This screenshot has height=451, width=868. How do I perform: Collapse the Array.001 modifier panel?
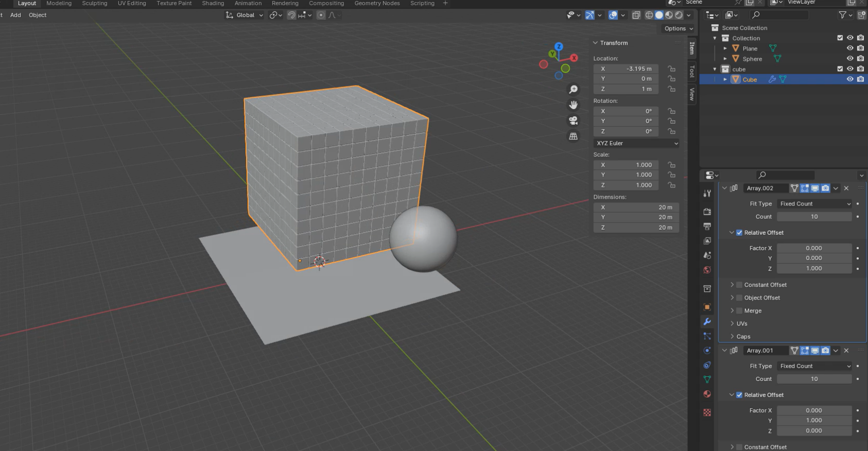[724, 351]
